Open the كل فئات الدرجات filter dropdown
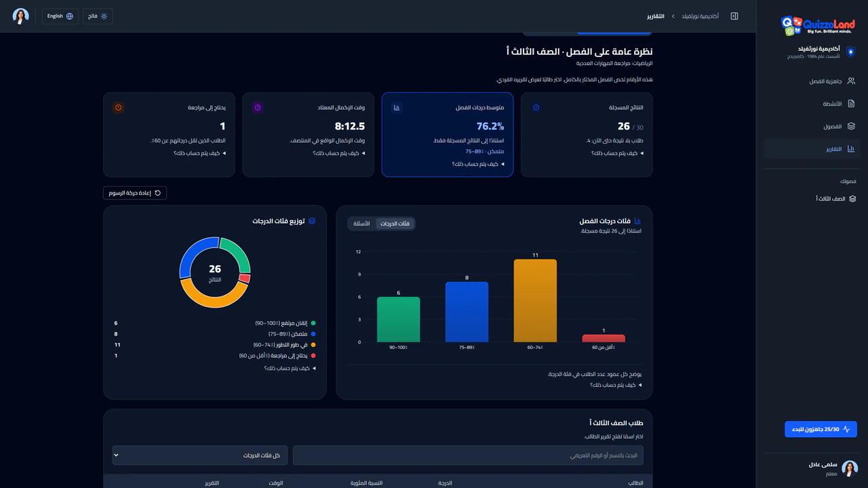Screen dimensions: 868x488 200,455
